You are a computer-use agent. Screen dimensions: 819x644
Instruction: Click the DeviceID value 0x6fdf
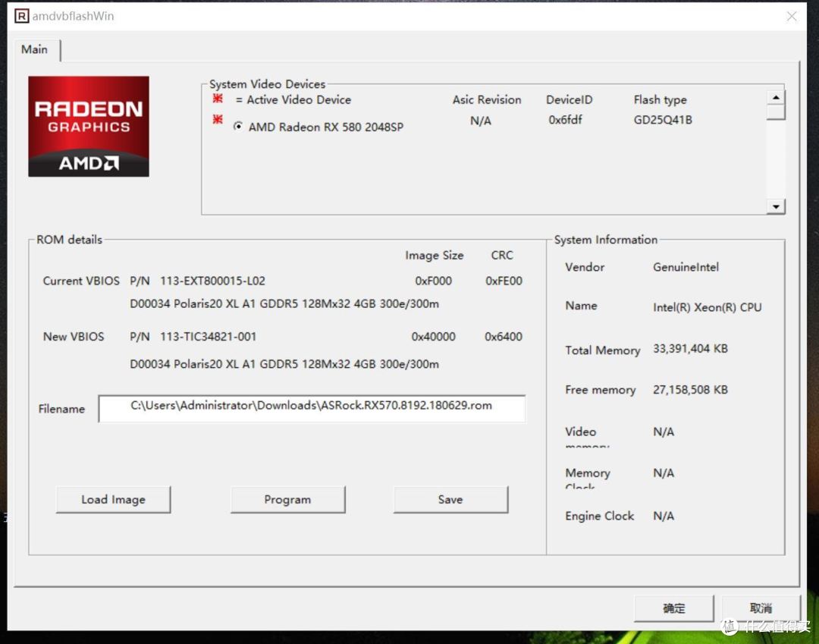(x=565, y=120)
